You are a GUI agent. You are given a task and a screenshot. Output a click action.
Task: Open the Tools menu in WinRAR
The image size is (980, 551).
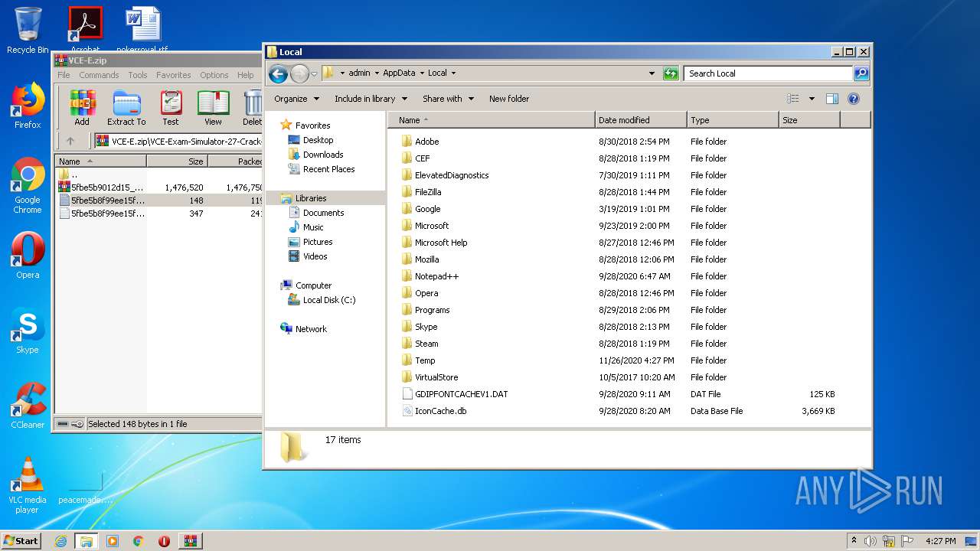(x=138, y=75)
